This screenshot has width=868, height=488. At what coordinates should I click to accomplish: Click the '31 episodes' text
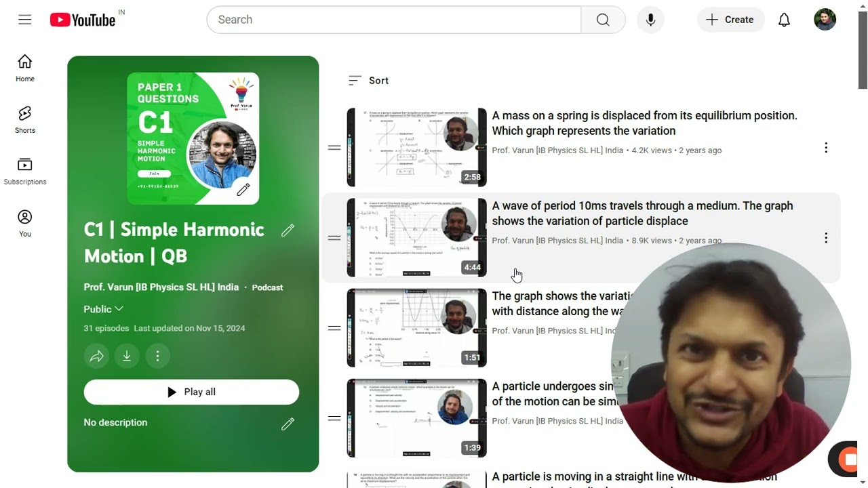(106, 328)
